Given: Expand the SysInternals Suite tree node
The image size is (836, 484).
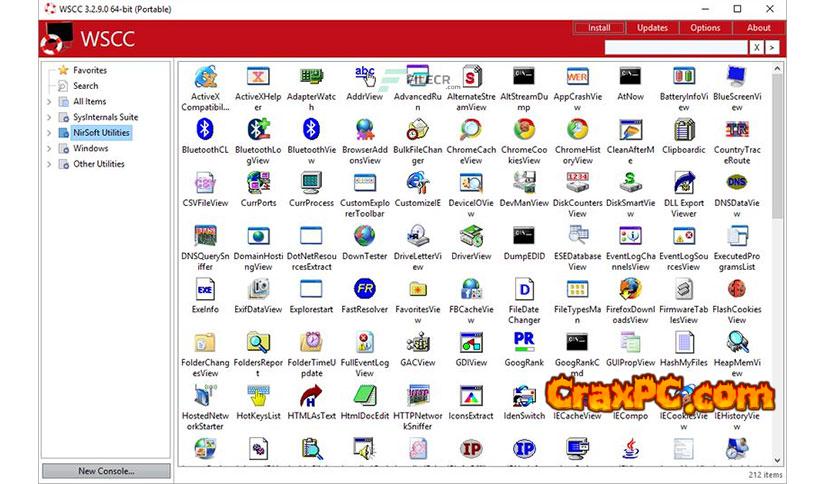Looking at the screenshot, I should [x=49, y=117].
